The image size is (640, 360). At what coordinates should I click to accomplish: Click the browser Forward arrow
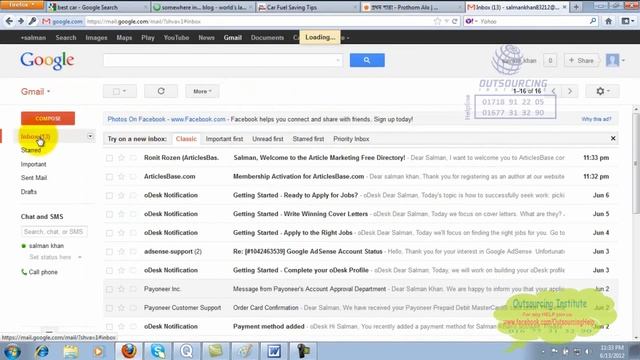20,21
